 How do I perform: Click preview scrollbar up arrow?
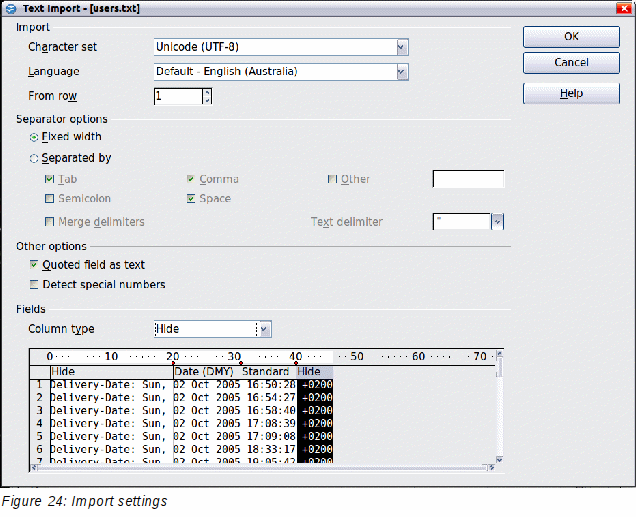[499, 354]
